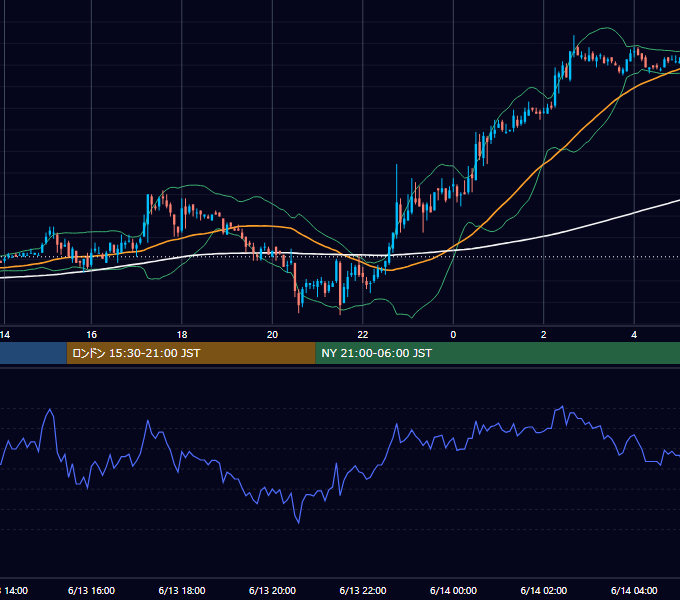Click the '0' midnight label on the price chart axis
The height and width of the screenshot is (600, 680).
pyautogui.click(x=453, y=335)
